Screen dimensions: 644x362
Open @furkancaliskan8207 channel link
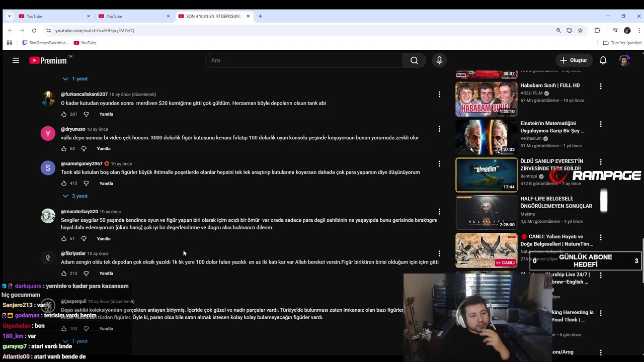84,94
